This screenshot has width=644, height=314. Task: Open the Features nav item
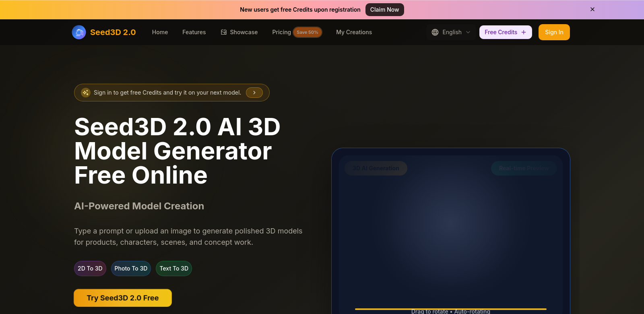pyautogui.click(x=194, y=32)
